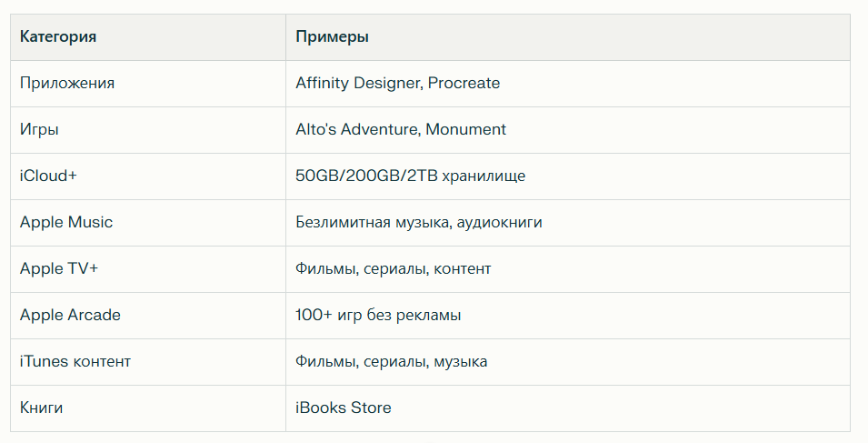
Task: Select the 'Apple Music' category cell
Action: pos(148,223)
